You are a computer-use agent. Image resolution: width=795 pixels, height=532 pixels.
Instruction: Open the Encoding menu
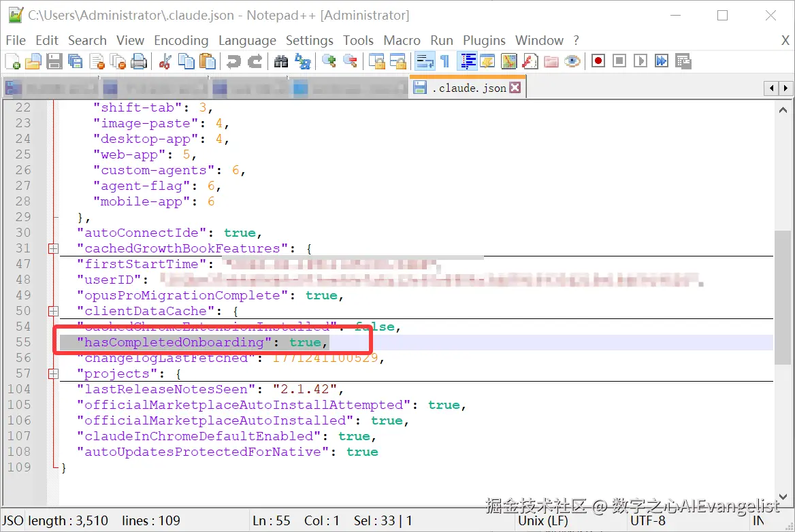(181, 41)
